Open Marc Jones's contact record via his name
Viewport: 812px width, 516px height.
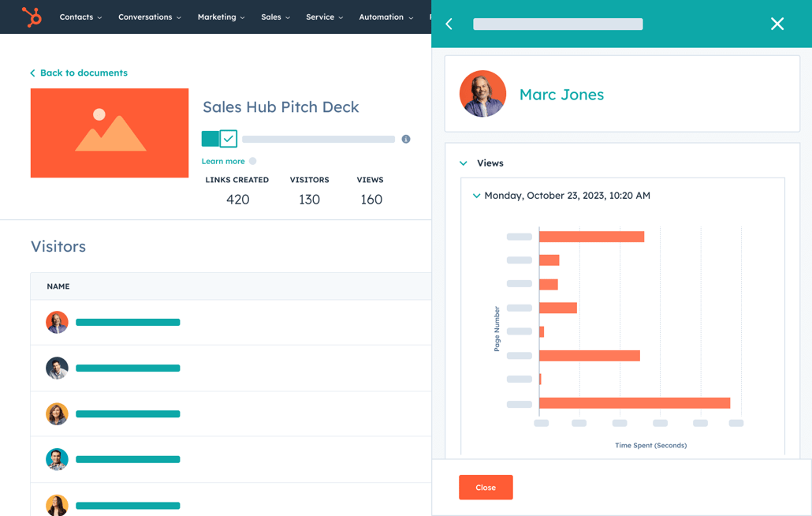click(561, 94)
